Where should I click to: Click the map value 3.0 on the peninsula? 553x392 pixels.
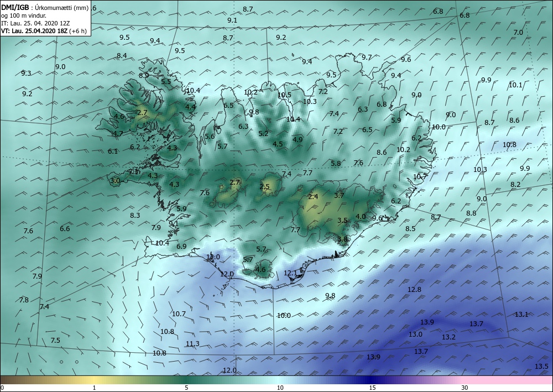pyautogui.click(x=116, y=181)
